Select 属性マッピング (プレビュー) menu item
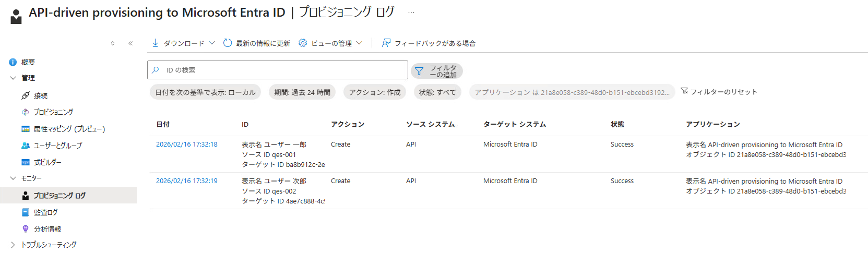Viewport: 868px width, 253px height. [69, 129]
